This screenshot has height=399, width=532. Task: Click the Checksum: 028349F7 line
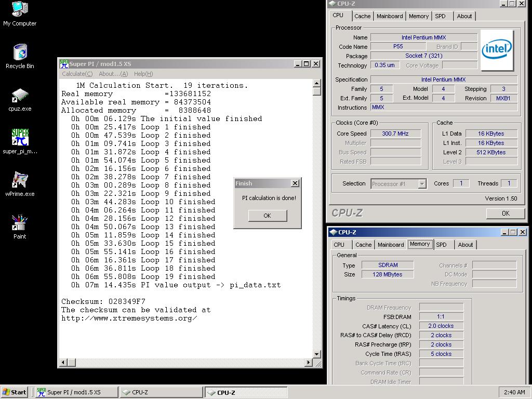[x=103, y=302]
